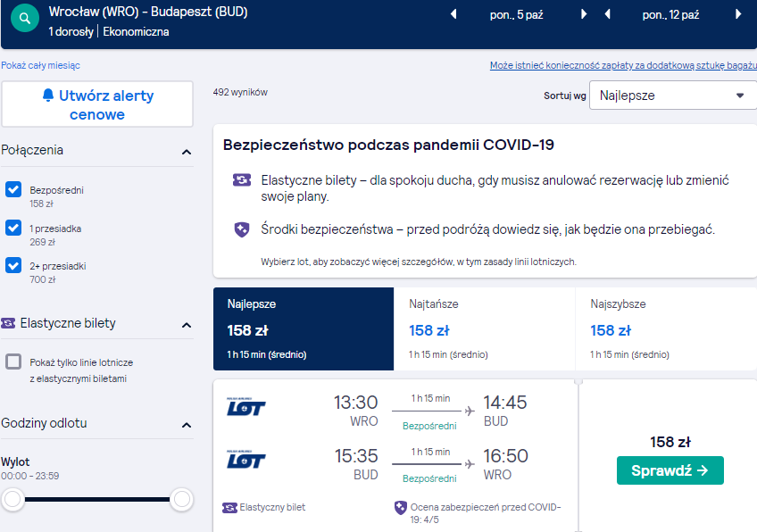757x532 pixels.
Task: Uncheck the 1 przesiadka checkbox
Action: coord(13,228)
